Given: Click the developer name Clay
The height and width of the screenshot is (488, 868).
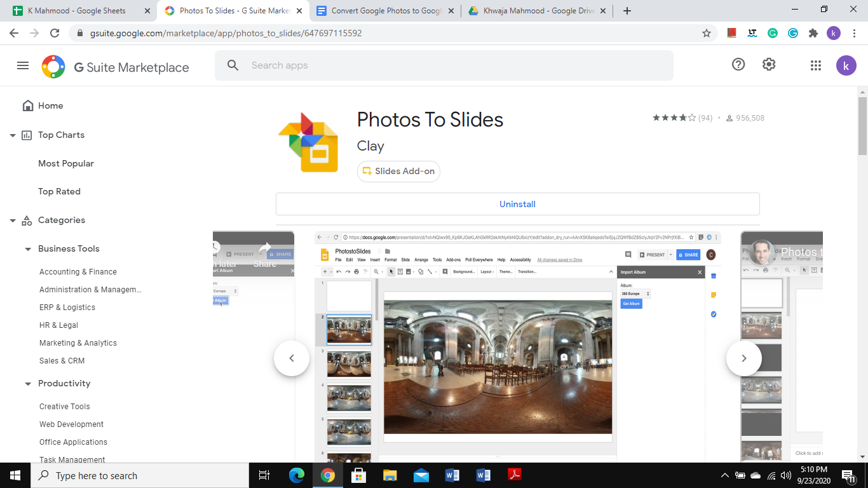Looking at the screenshot, I should tap(370, 146).
